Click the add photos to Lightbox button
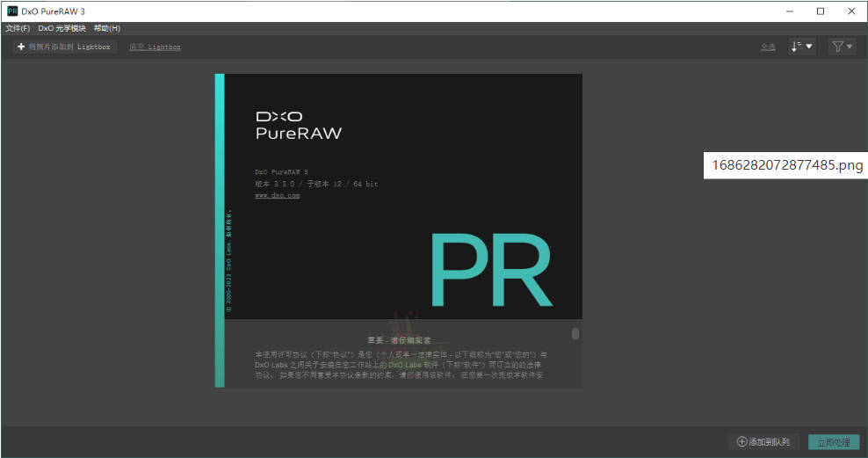Image resolution: width=868 pixels, height=458 pixels. pos(64,47)
